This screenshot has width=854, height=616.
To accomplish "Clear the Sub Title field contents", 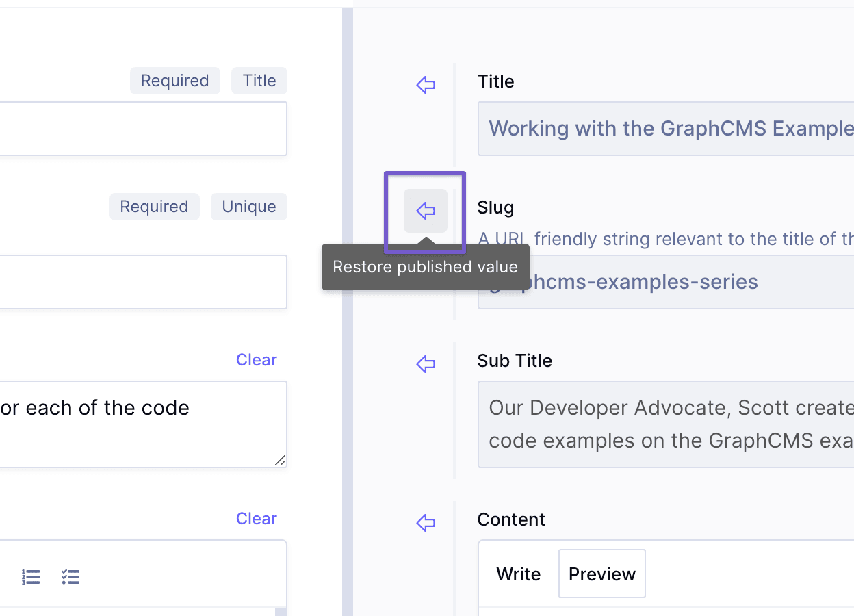I will pos(256,359).
